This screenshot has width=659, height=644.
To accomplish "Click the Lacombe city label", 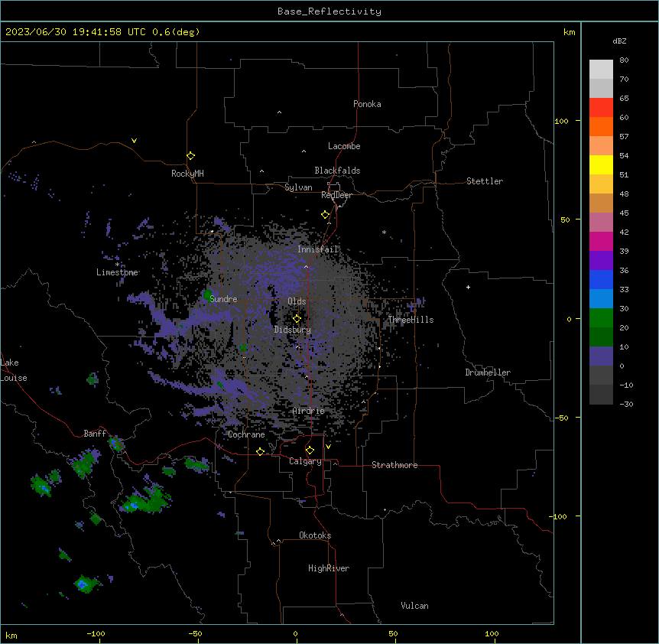I will tap(344, 146).
